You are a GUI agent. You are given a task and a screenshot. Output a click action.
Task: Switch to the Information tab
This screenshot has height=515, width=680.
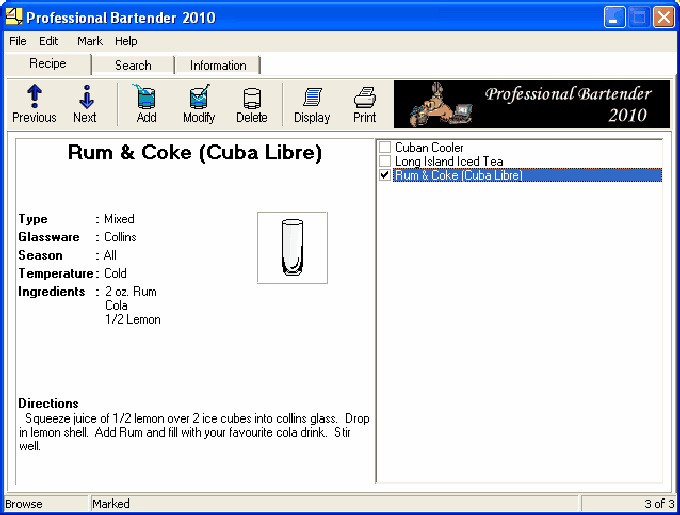[x=218, y=65]
